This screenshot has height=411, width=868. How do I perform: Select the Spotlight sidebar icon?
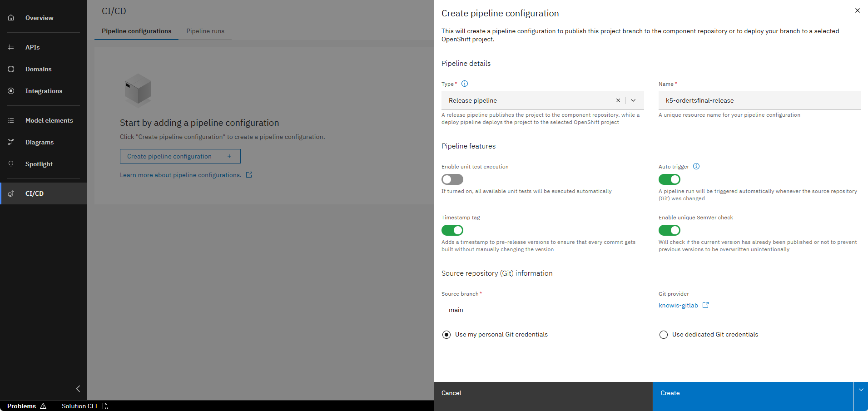point(39,164)
